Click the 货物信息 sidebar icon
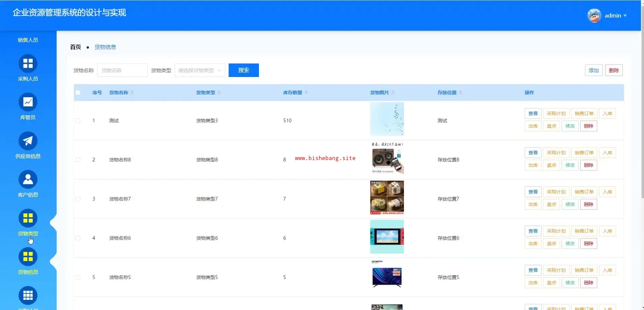 28,257
